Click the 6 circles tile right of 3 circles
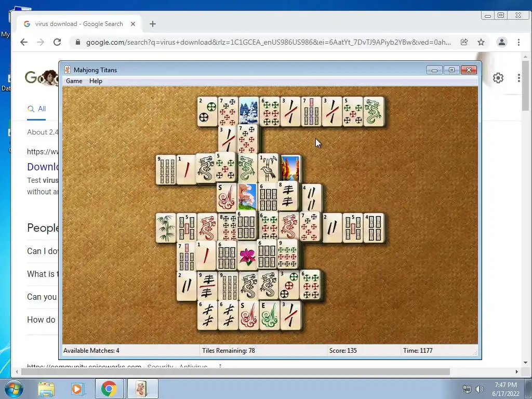This screenshot has width=532, height=399. [x=311, y=285]
